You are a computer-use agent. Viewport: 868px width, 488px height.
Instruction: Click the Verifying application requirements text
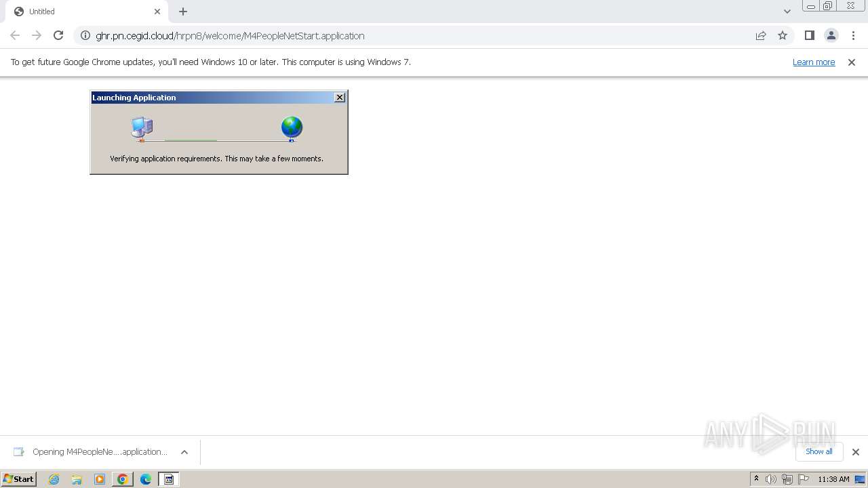216,159
